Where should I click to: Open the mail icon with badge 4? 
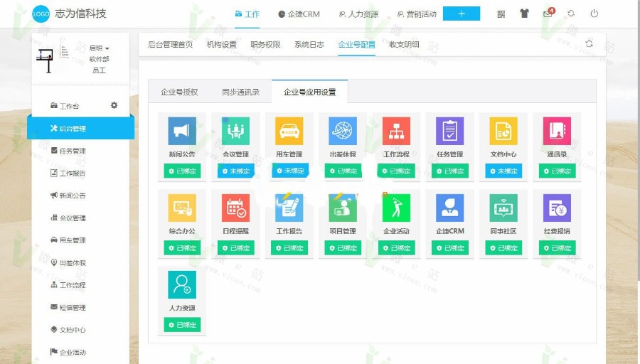(549, 13)
